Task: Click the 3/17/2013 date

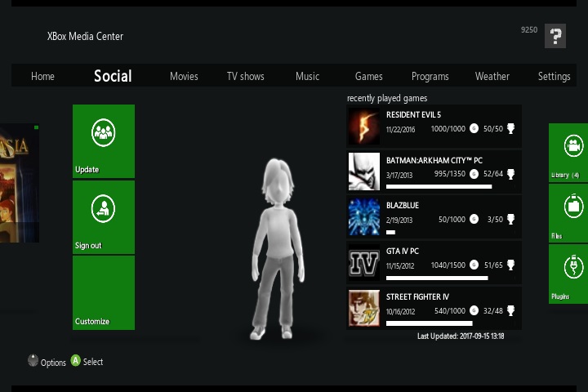Action: pyautogui.click(x=399, y=176)
